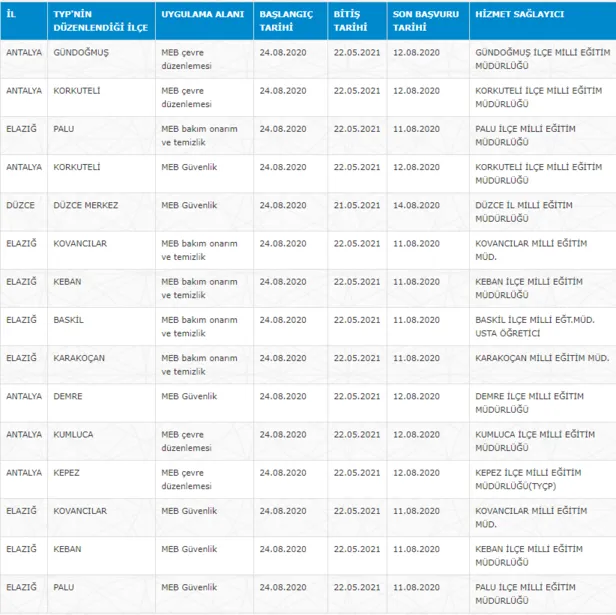Select KEPEZ İLÇE MİLLİ EĞİTİM MÜDÜRLÜĞÜ(TYÇP) provider

(x=528, y=478)
